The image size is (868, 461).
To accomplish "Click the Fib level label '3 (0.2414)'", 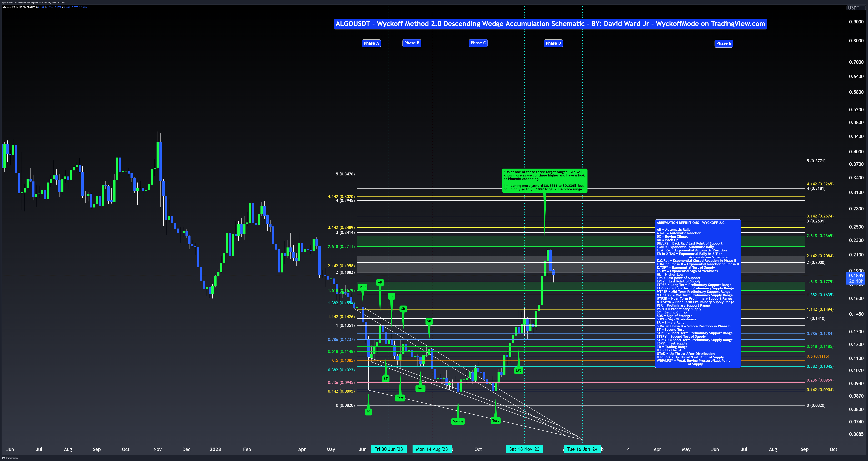I will pos(345,232).
